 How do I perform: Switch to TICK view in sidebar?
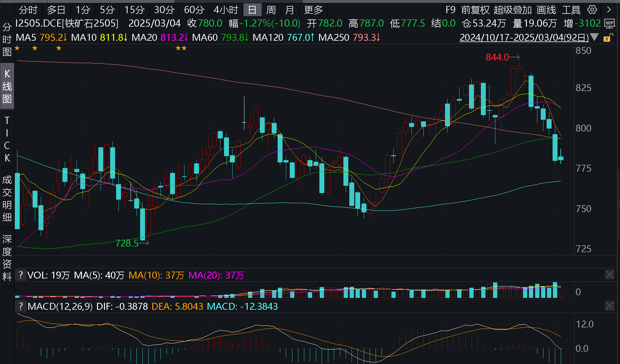(7, 139)
